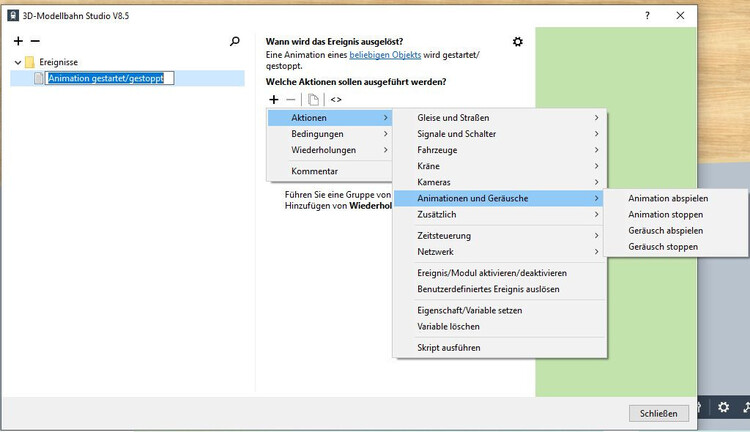Select Animation stoppen
This screenshot has width=750, height=432.
pos(675,214)
